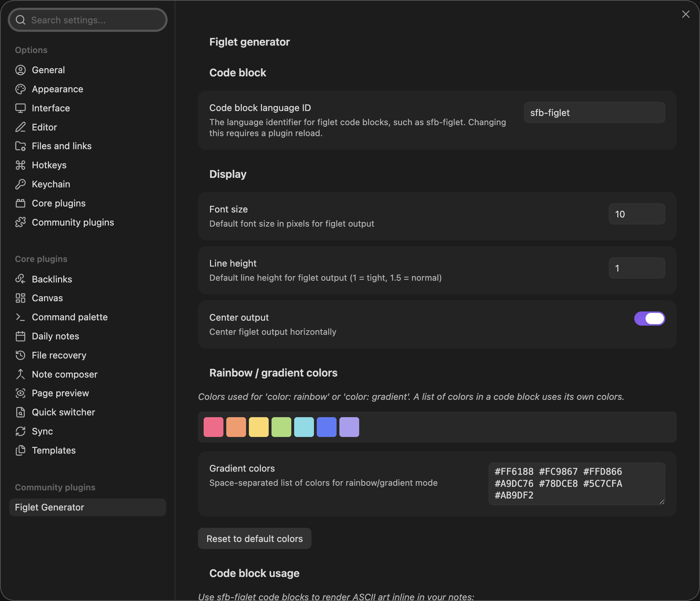Click the Page preview icon
This screenshot has width=700, height=601.
(21, 393)
